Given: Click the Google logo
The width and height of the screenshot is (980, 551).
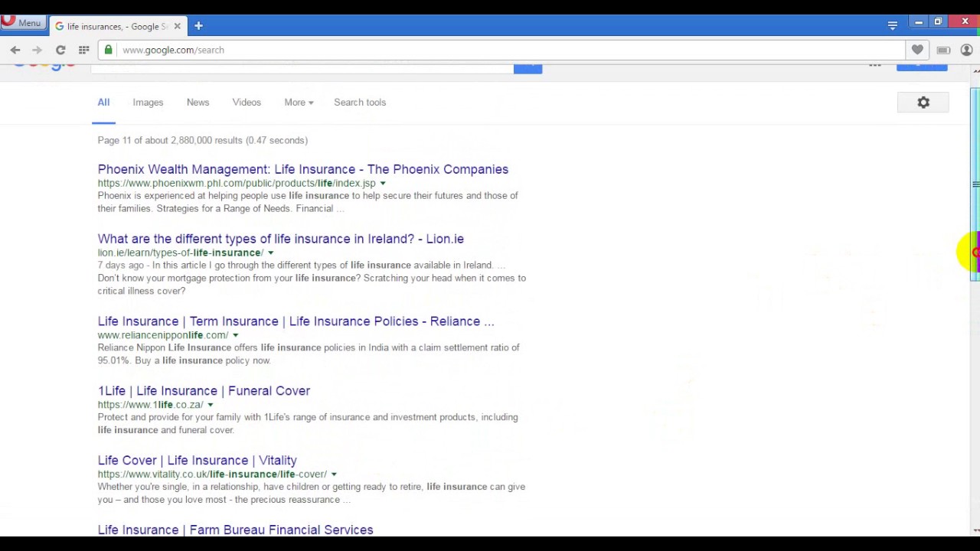Looking at the screenshot, I should tap(44, 67).
